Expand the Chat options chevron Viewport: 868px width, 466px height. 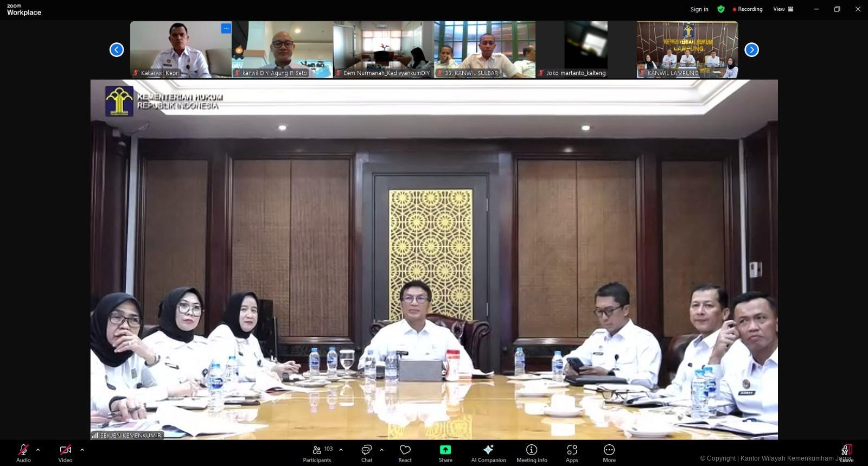click(381, 450)
